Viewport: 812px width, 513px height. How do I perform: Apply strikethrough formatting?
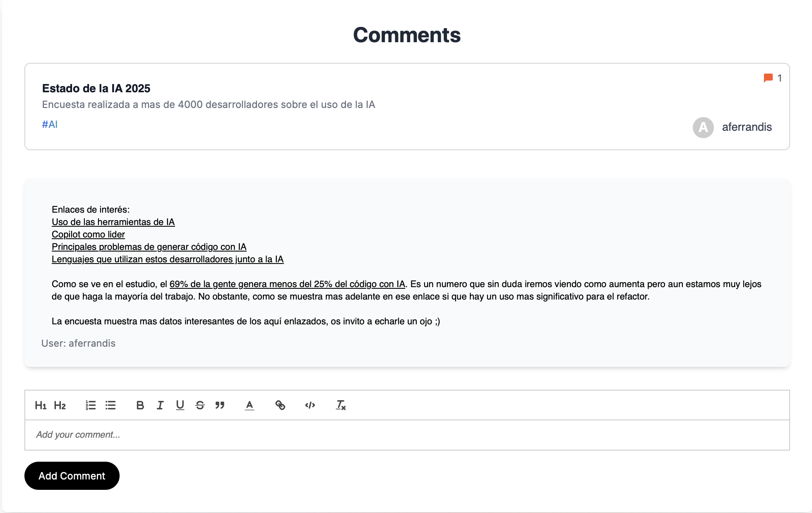pyautogui.click(x=200, y=405)
